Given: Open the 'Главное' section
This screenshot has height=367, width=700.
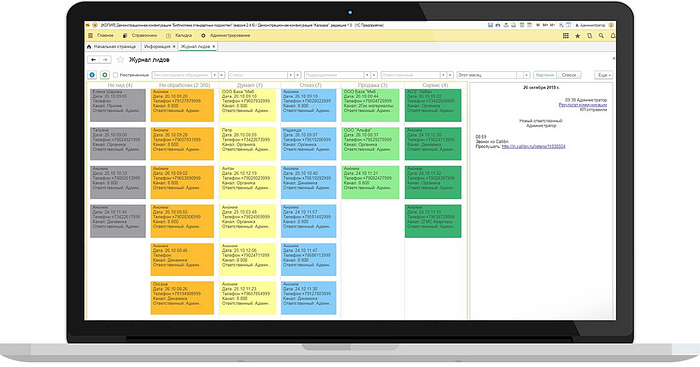Looking at the screenshot, I should (x=106, y=35).
